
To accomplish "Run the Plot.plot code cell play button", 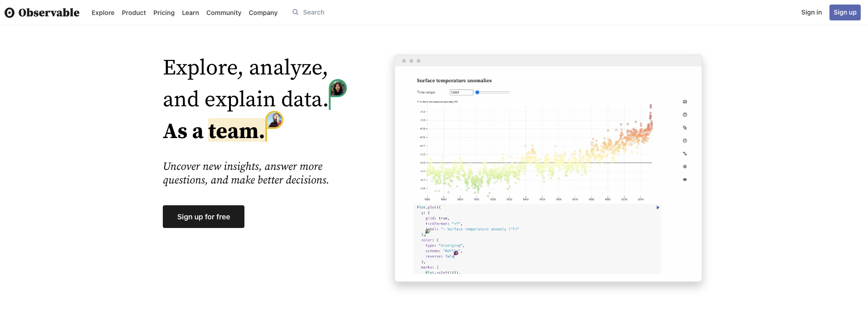I will (x=657, y=207).
